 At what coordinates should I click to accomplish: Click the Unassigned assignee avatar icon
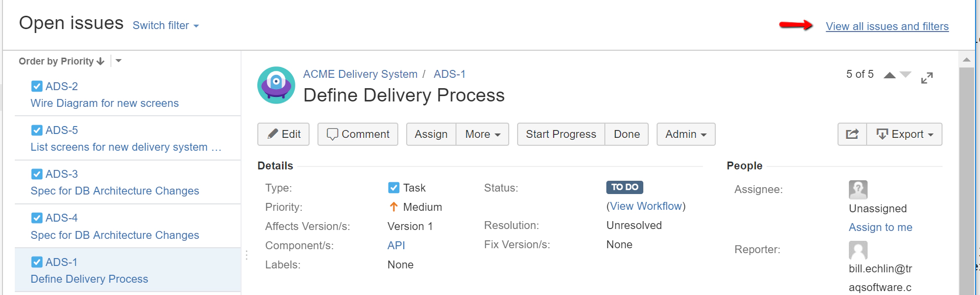(858, 190)
